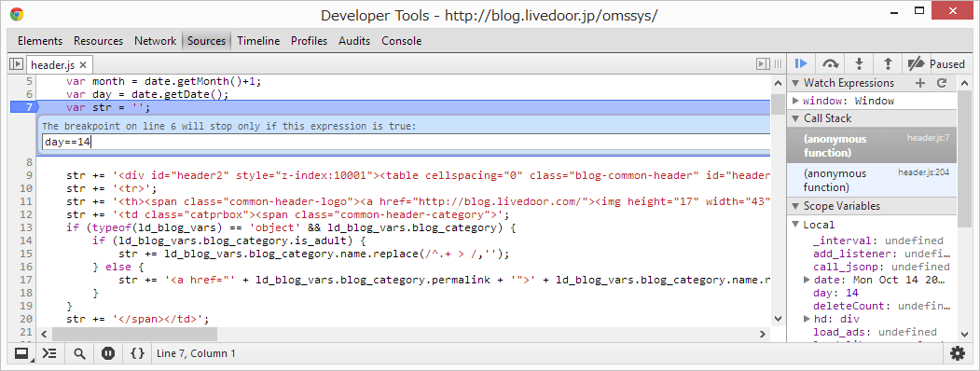Click the breakpoint condition input field
This screenshot has height=371, width=980.
pyautogui.click(x=407, y=143)
